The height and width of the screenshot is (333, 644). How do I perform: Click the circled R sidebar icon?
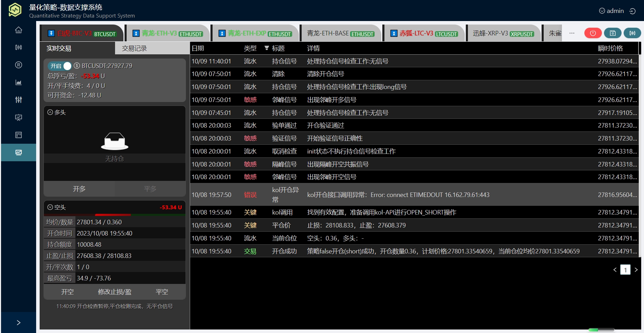19,65
